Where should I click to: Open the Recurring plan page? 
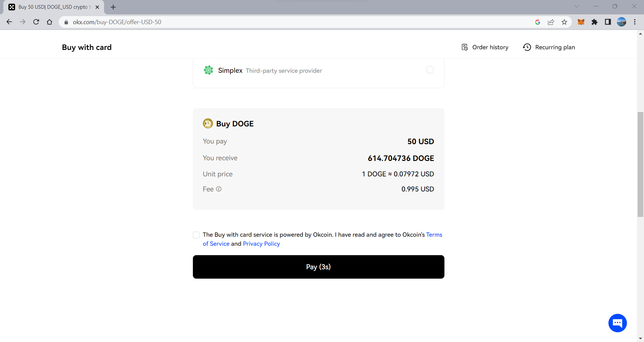tap(549, 47)
